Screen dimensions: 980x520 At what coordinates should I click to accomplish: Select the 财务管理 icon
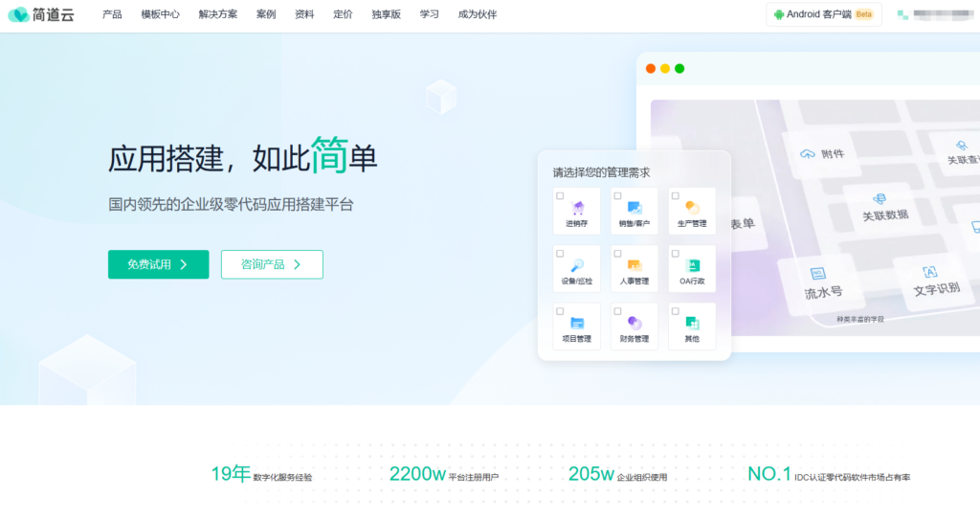tap(635, 323)
